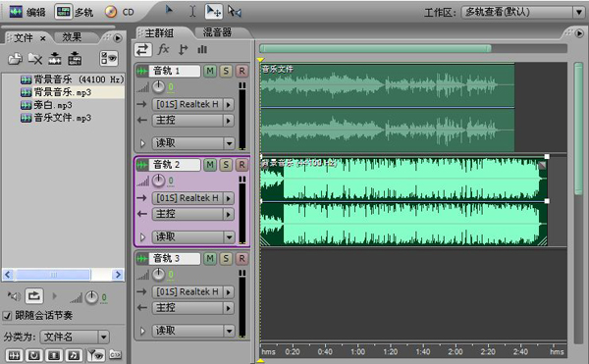Image resolution: width=589 pixels, height=364 pixels.
Task: Open the 文件 panel tab
Action: pyautogui.click(x=24, y=37)
